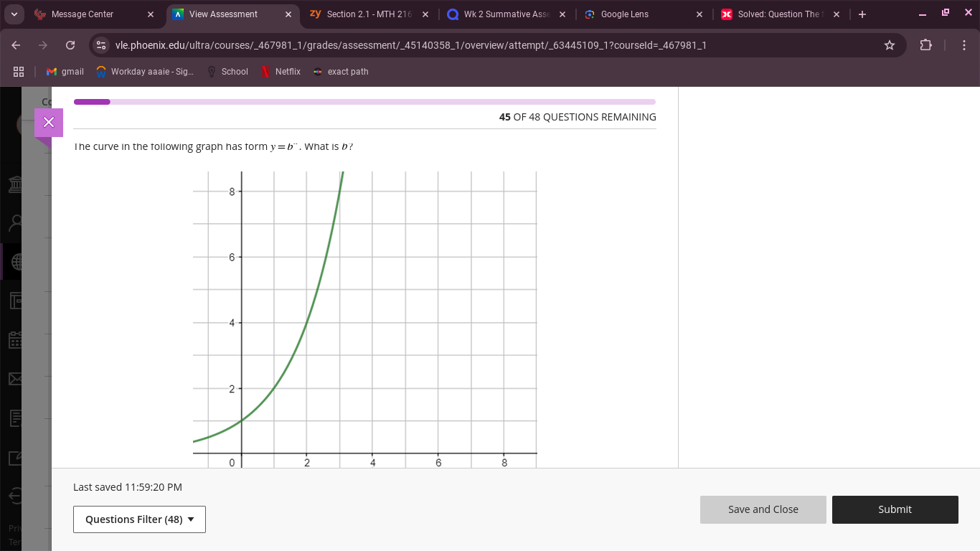Open the tab search dropdown arrow
980x551 pixels.
14,14
